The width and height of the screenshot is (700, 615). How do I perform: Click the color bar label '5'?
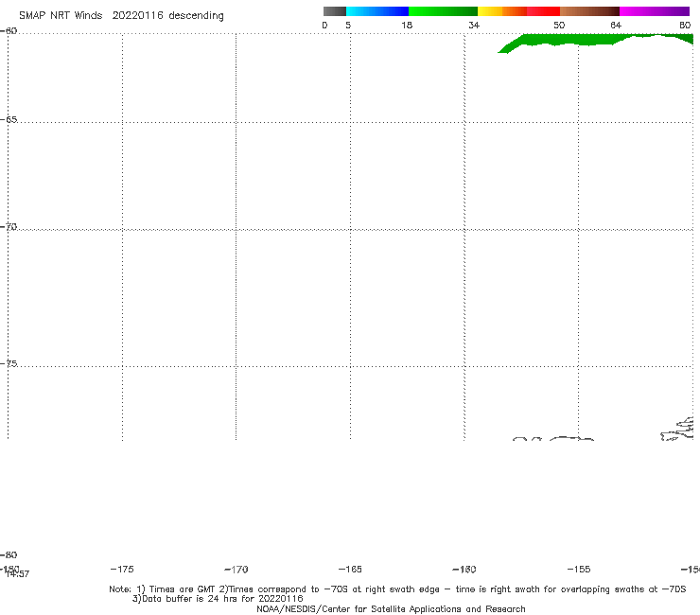348,26
